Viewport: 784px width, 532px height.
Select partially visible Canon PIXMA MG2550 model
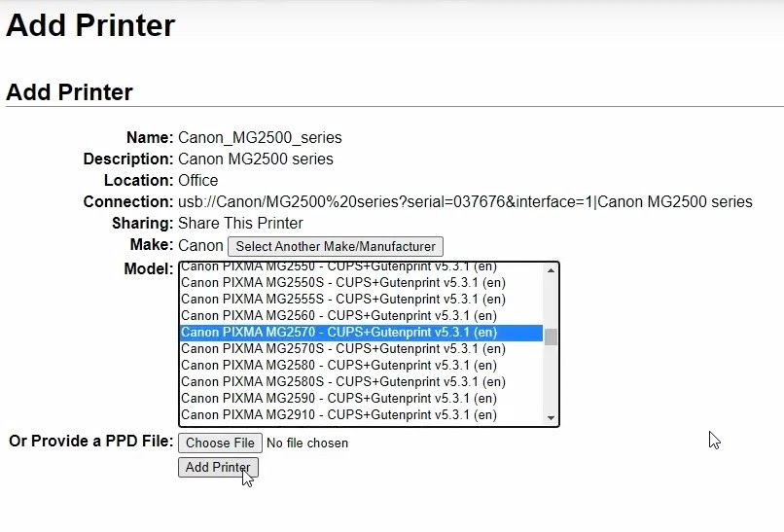[x=361, y=268]
